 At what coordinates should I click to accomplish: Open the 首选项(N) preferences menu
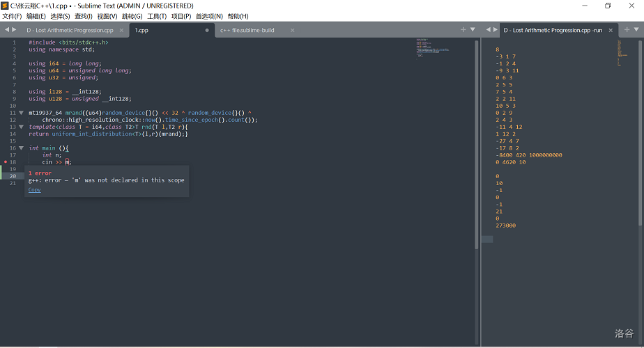click(x=209, y=16)
